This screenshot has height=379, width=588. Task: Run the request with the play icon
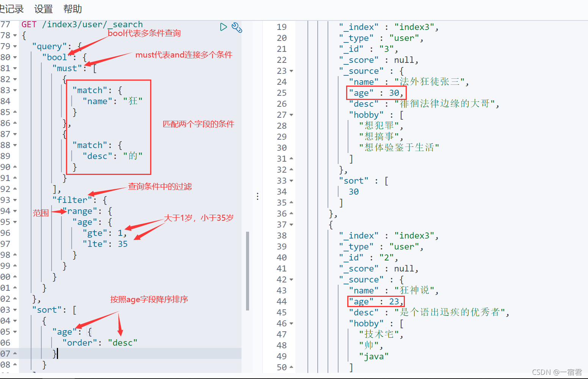[x=223, y=27]
